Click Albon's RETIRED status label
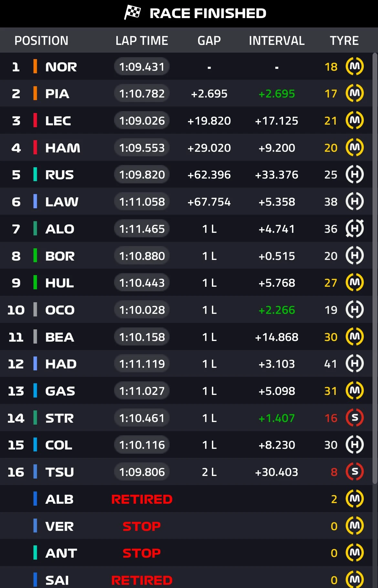Image resolution: width=378 pixels, height=588 pixels. pyautogui.click(x=142, y=499)
